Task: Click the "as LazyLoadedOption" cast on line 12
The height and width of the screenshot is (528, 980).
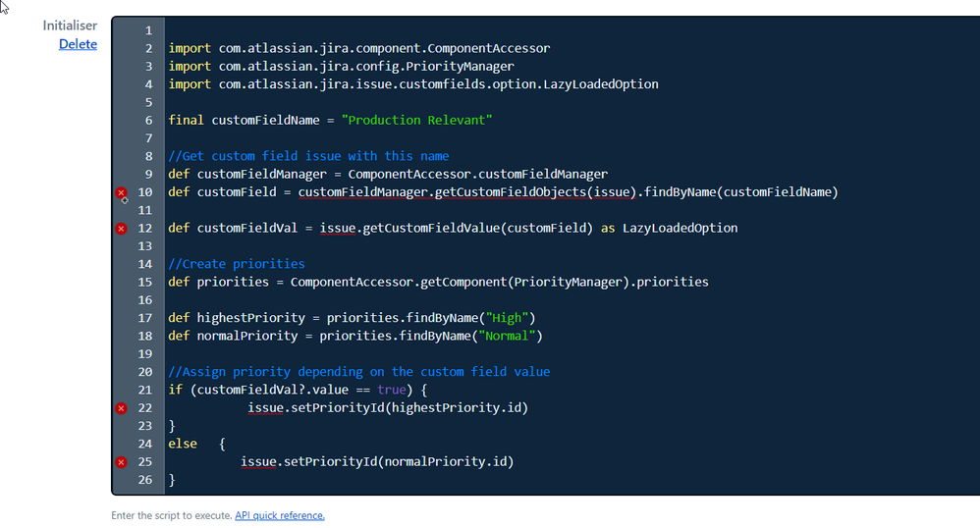Action: point(670,228)
